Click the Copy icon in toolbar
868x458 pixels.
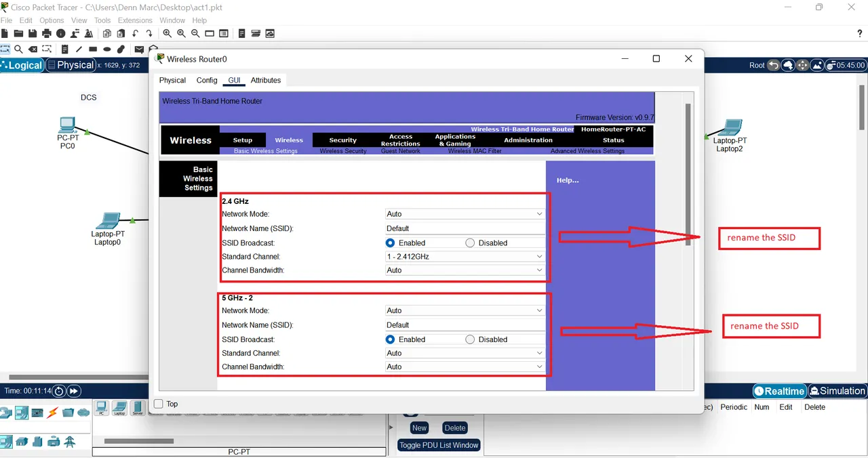106,33
